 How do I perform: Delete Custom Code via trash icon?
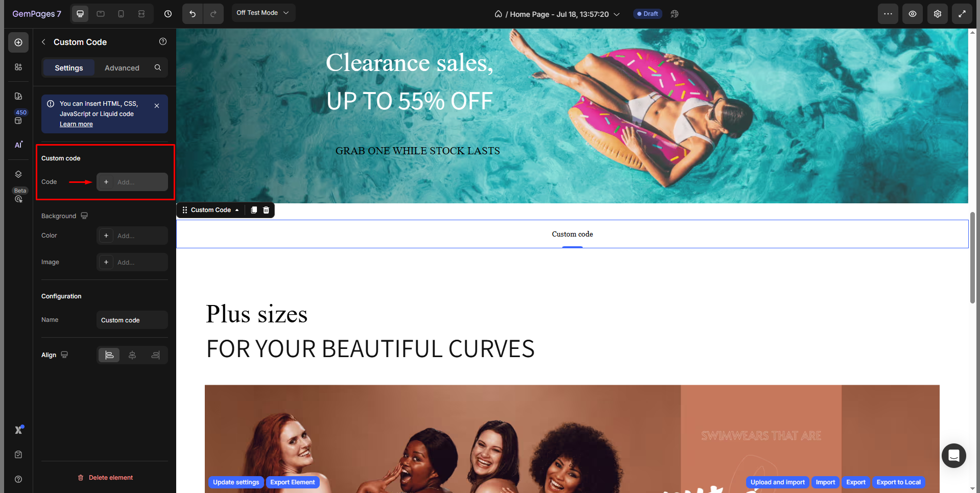[266, 210]
